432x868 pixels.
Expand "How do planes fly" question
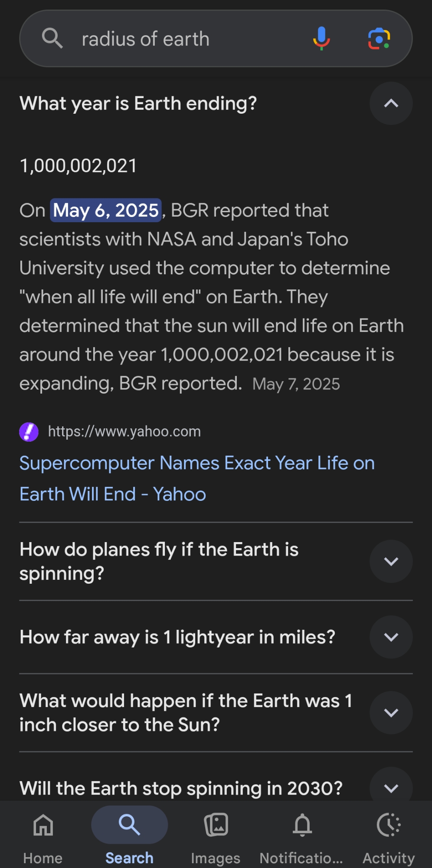point(391,561)
